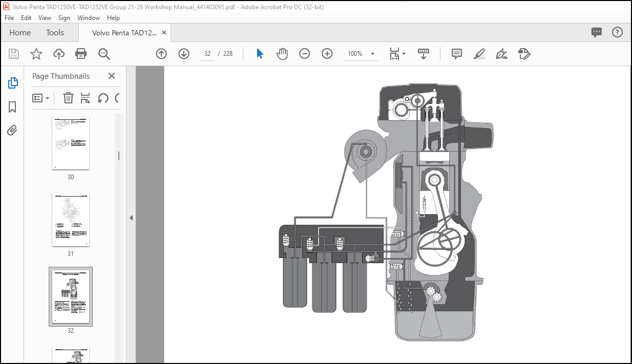Rotate pages with the rotate icon
Image resolution: width=632 pixels, height=364 pixels.
pyautogui.click(x=103, y=98)
